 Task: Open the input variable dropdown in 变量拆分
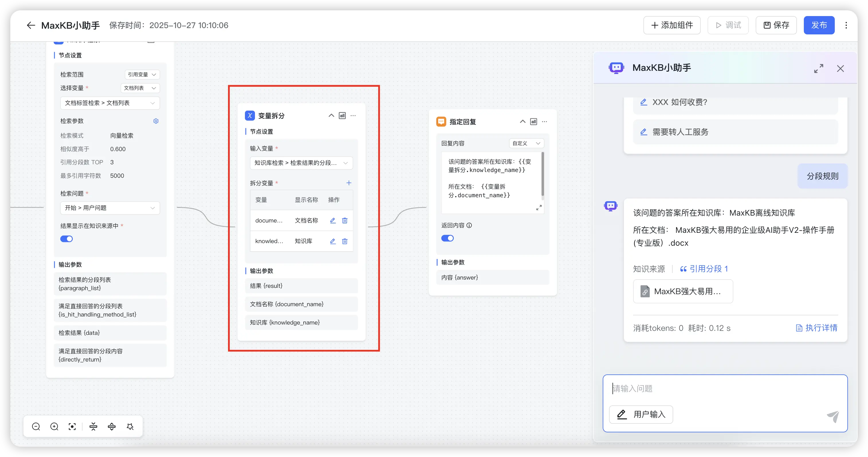click(x=301, y=163)
